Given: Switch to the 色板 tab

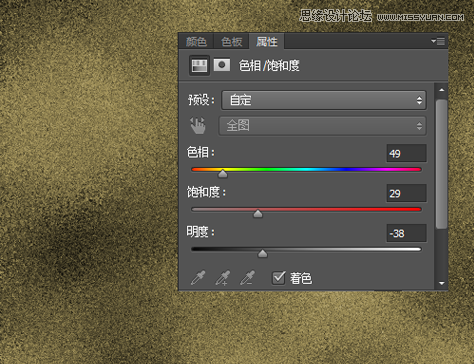Looking at the screenshot, I should tap(231, 42).
